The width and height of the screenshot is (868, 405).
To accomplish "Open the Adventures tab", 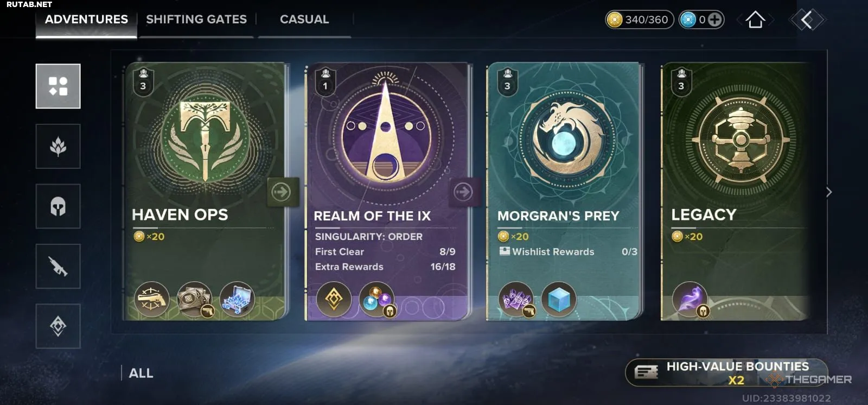I will pos(86,20).
